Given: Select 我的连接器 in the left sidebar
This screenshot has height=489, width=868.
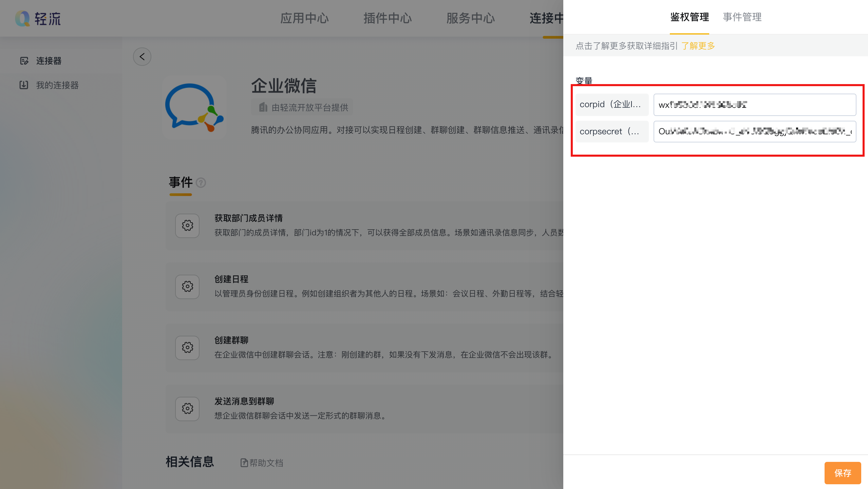Looking at the screenshot, I should click(57, 85).
